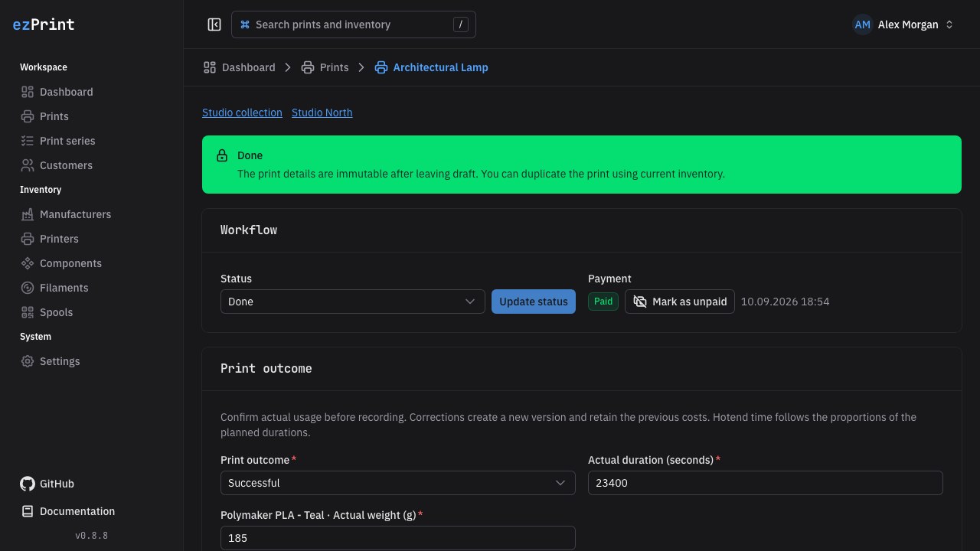Click the Prints breadcrumb link text
Viewport: 980px width, 551px height.
(335, 67)
